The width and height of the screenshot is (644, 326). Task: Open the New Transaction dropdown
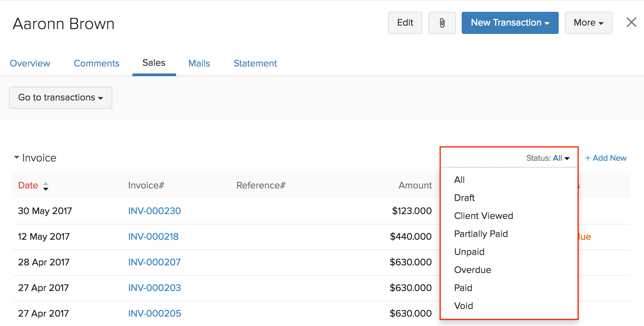pyautogui.click(x=509, y=23)
